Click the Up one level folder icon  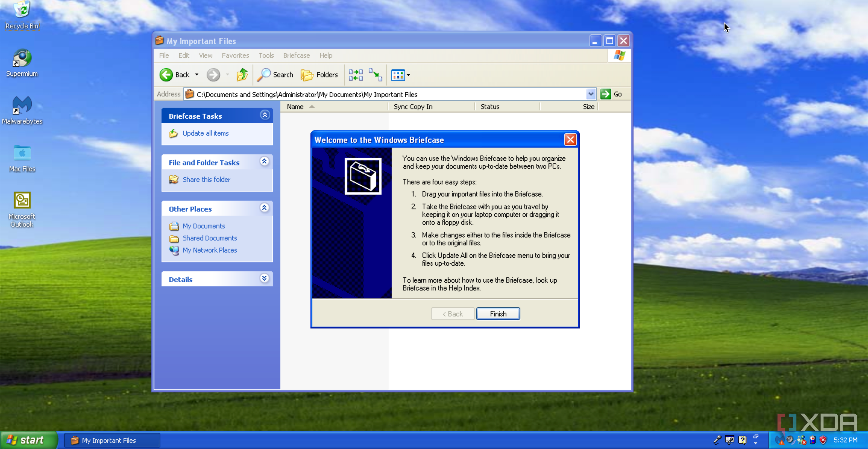point(242,75)
